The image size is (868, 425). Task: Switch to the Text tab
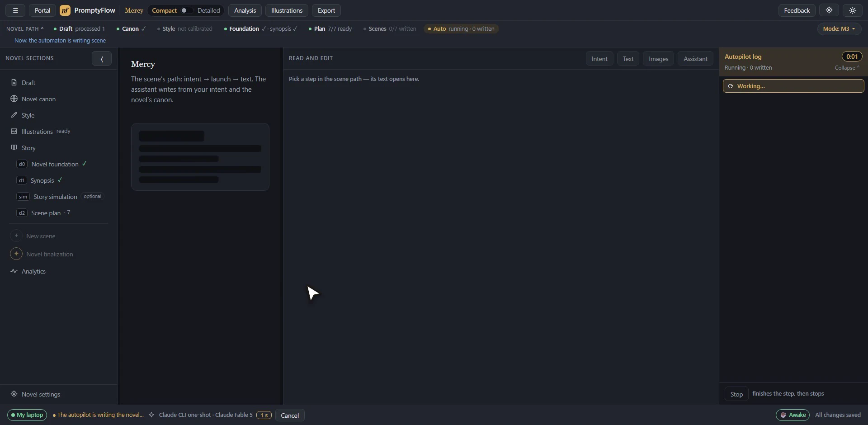(628, 59)
